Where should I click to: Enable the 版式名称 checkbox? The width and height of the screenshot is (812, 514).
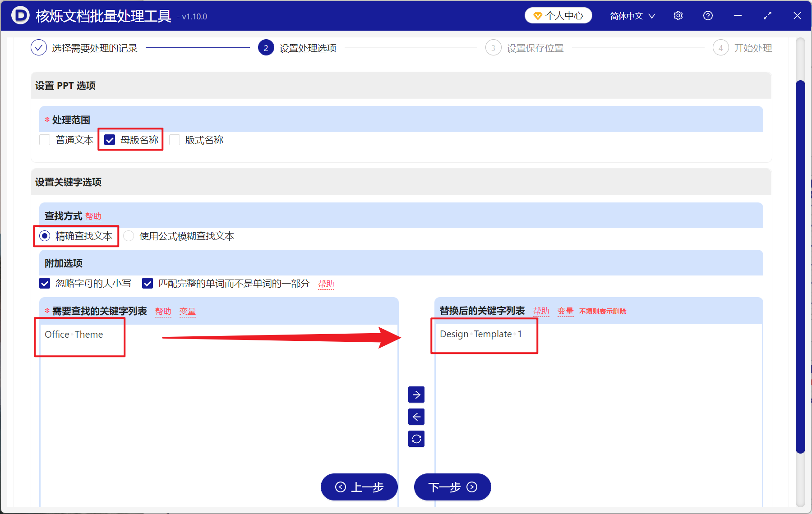[175, 140]
